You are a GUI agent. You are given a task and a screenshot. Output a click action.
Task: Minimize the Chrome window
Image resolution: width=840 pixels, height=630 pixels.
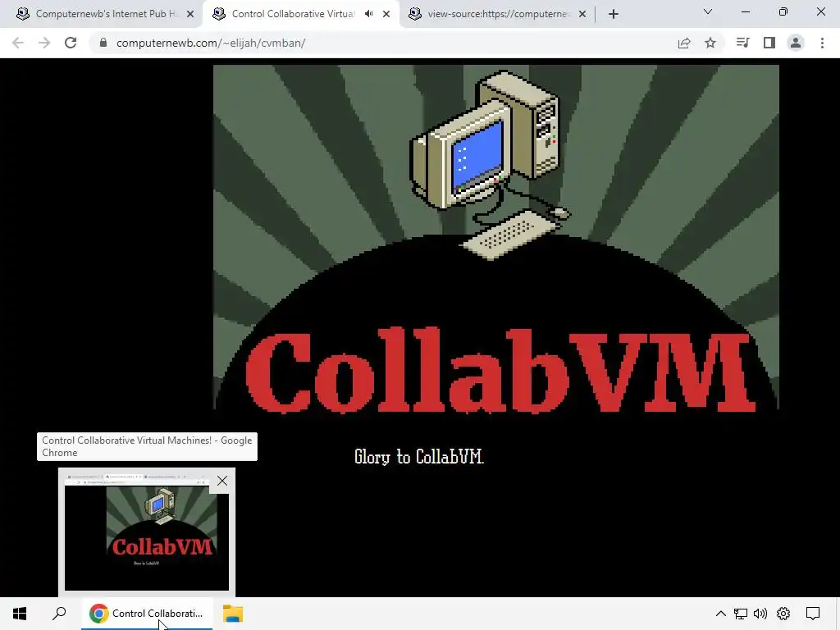click(745, 11)
